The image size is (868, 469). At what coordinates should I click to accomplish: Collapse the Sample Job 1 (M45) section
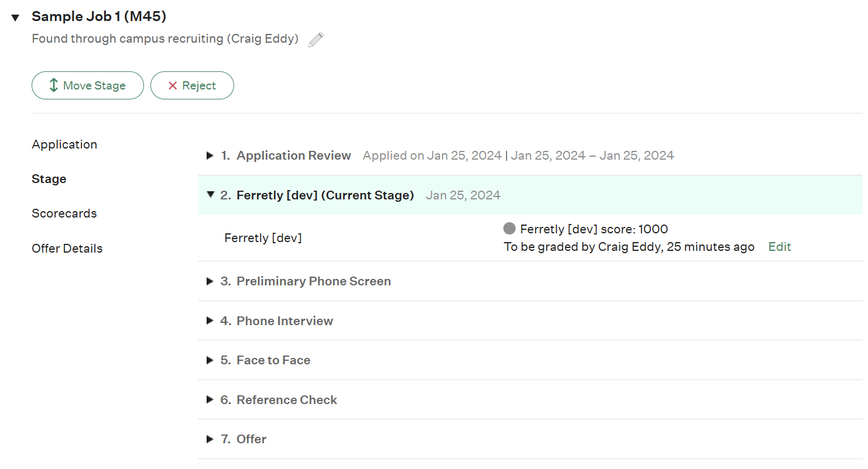(15, 18)
